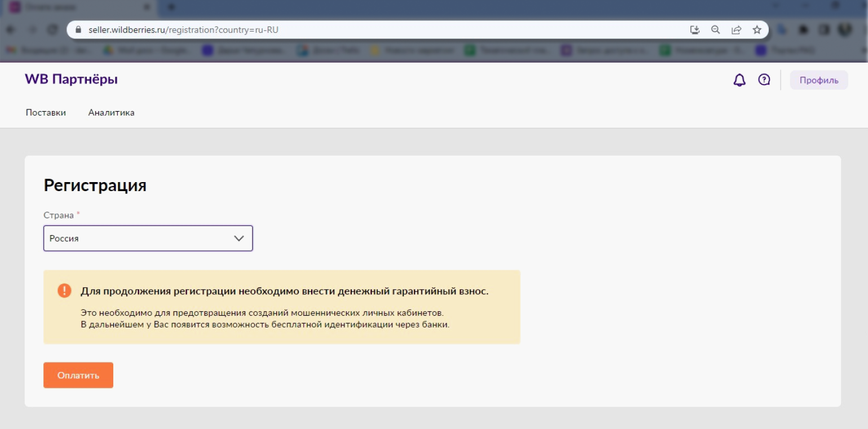868x429 pixels.
Task: Open the Поставки menu item
Action: point(46,113)
